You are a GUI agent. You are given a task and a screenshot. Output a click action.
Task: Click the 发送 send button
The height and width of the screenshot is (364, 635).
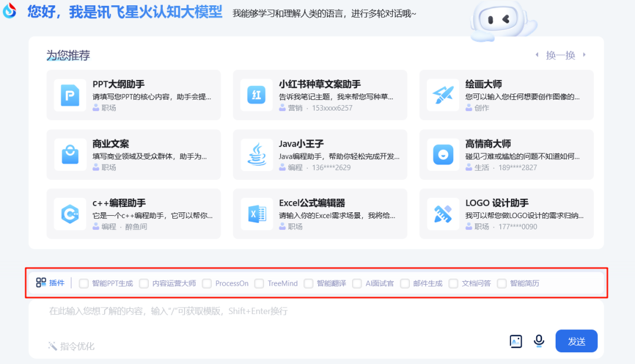[576, 341]
